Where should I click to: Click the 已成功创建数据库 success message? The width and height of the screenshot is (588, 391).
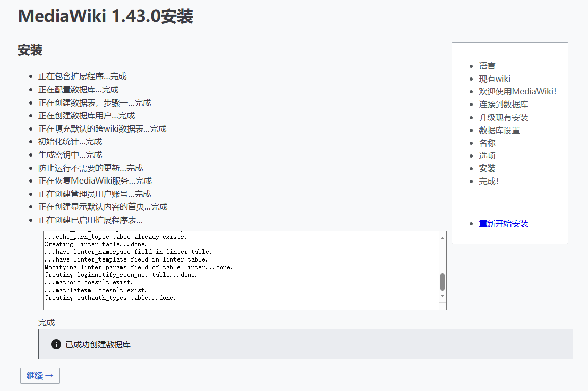coord(98,344)
